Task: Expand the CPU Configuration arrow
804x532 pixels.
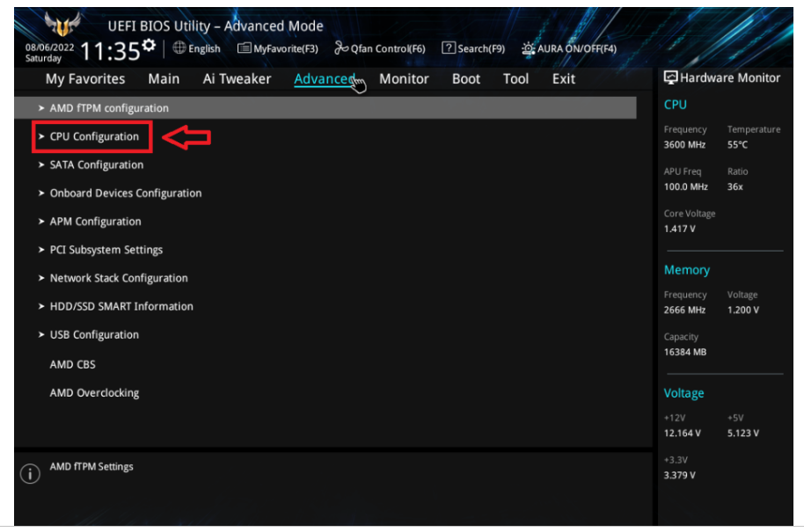Action: pyautogui.click(x=41, y=136)
